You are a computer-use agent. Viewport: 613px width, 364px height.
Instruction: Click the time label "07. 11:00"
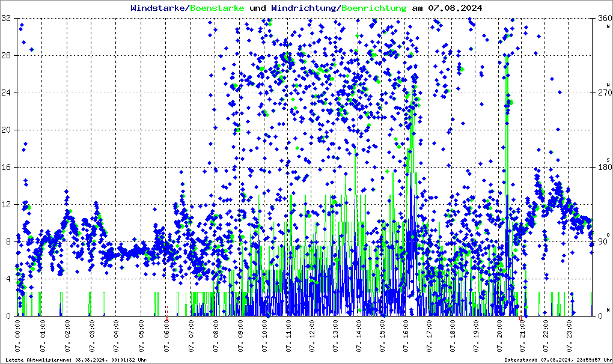coord(288,336)
